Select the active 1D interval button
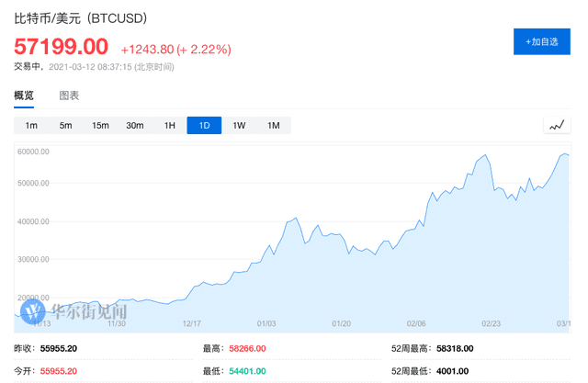This screenshot has height=383, width=588. 204,125
